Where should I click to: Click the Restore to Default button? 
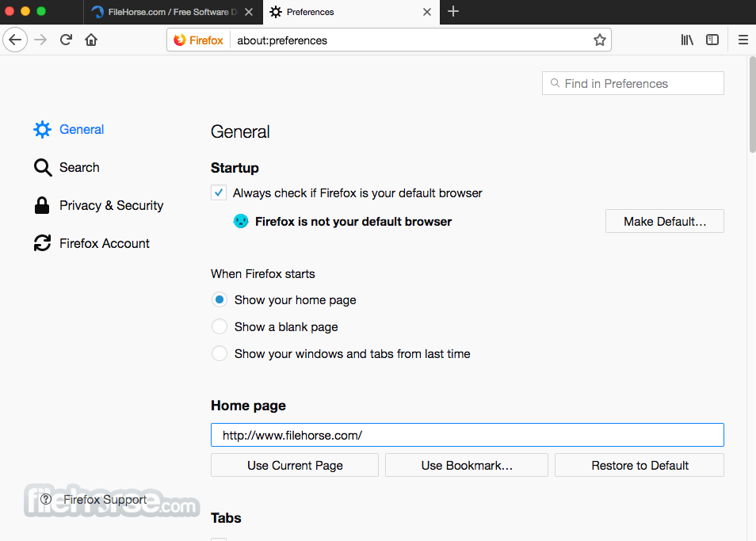pos(640,466)
